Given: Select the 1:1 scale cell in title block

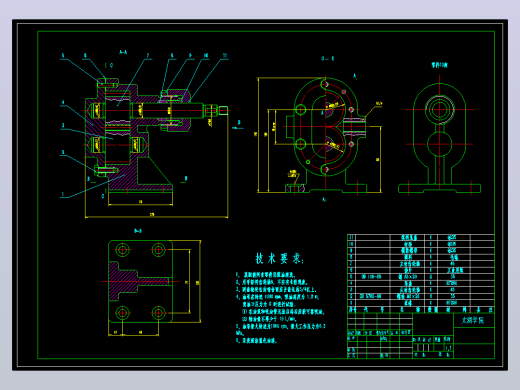Looking at the screenshot, I should coord(449,348).
